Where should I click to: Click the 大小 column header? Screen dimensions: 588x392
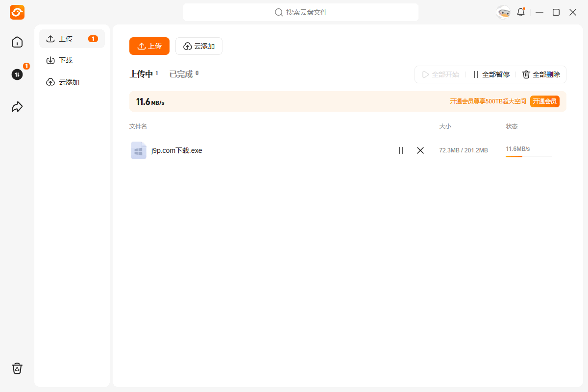445,126
